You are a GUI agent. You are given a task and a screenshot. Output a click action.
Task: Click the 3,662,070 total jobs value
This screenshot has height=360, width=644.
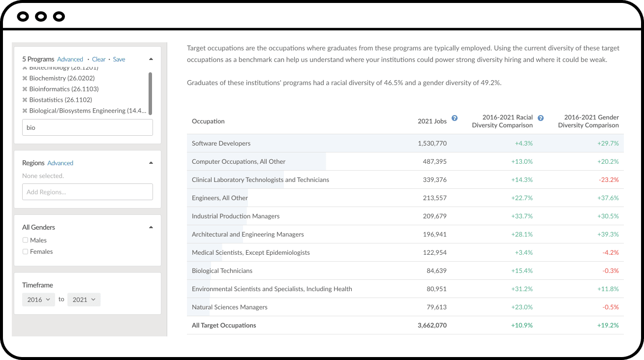pyautogui.click(x=432, y=325)
